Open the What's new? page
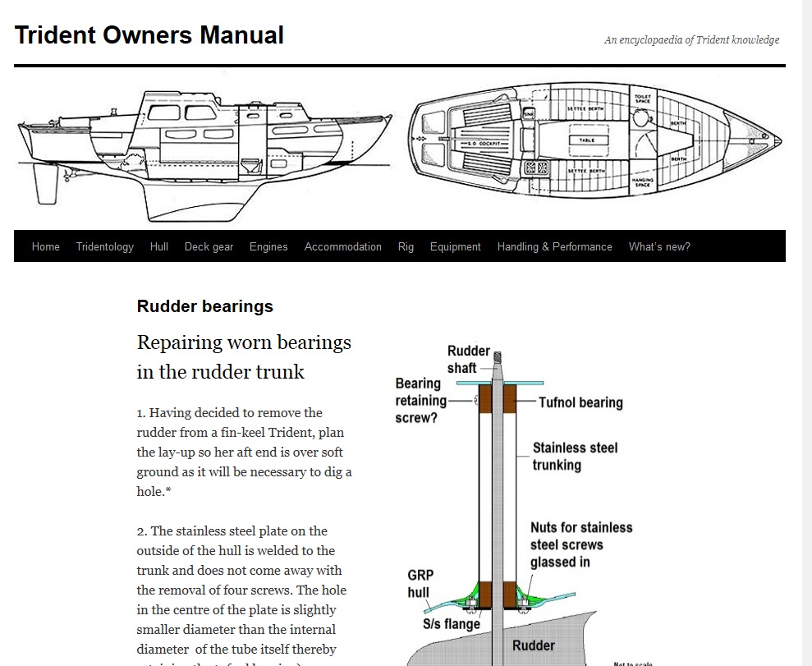 click(659, 246)
